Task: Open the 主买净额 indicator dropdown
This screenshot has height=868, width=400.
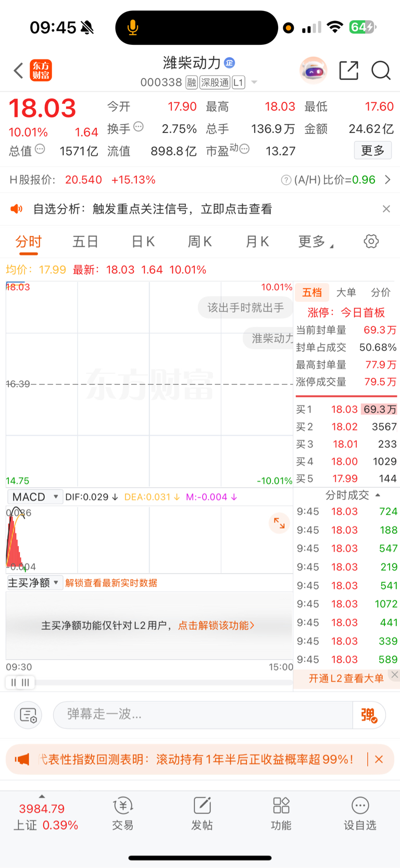Action: click(35, 583)
